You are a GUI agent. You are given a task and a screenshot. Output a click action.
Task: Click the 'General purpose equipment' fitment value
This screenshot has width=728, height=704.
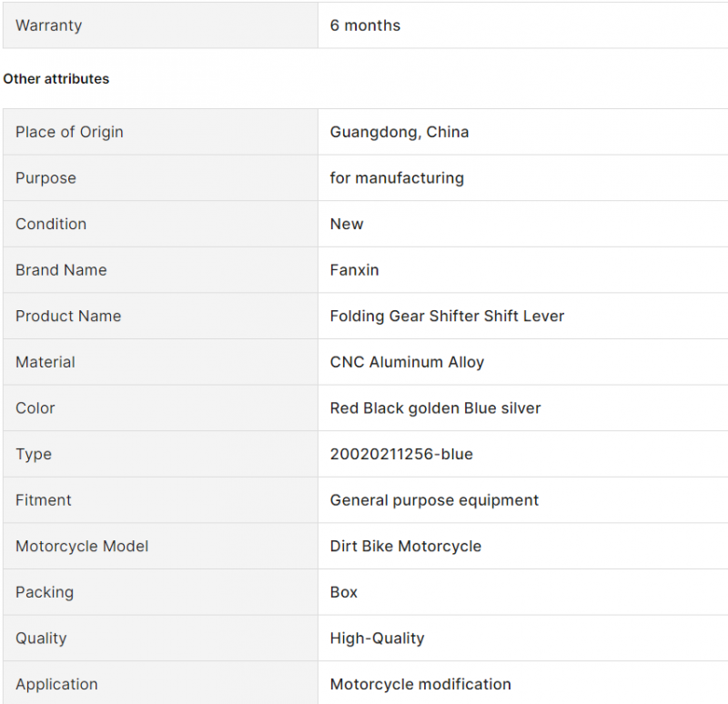[x=434, y=500]
